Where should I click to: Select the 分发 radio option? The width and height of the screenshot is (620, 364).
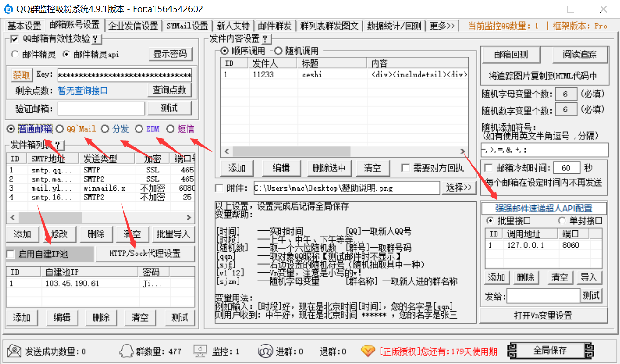coord(105,129)
